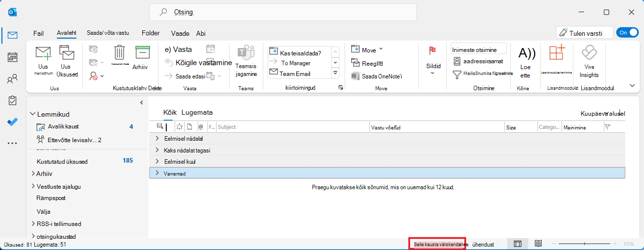Viewport: 644px width, 250px height.
Task: Send to OneNote via Saada OneNote'i
Action: point(377,76)
